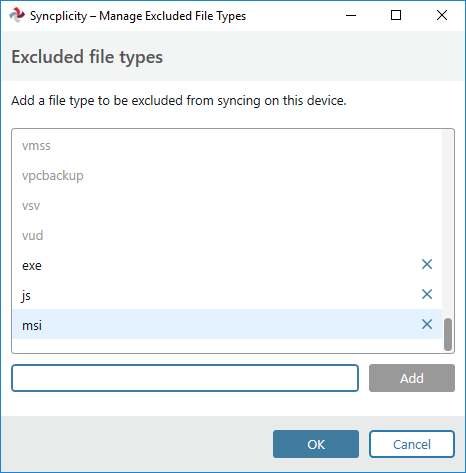Select the vpcbackup list entry
Image resolution: width=466 pixels, height=473 pixels.
coord(227,176)
